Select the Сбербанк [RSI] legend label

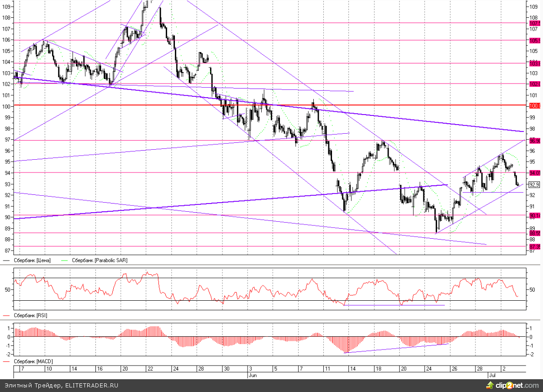tap(30, 315)
